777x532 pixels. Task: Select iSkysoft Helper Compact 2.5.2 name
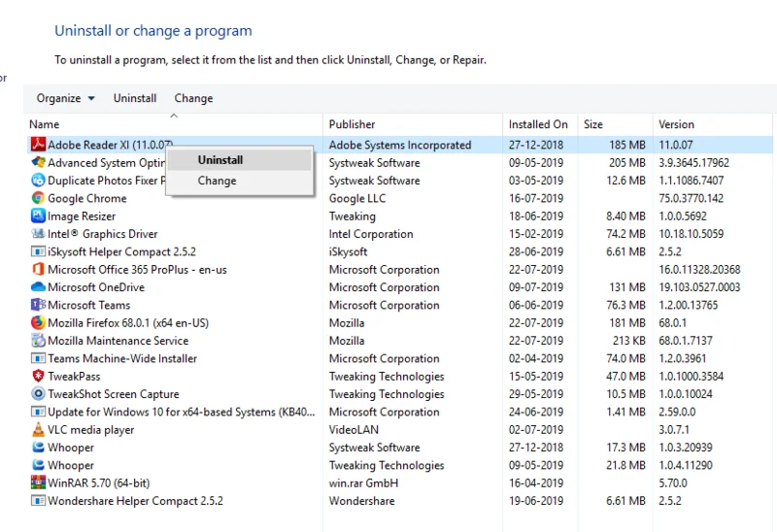click(x=121, y=251)
